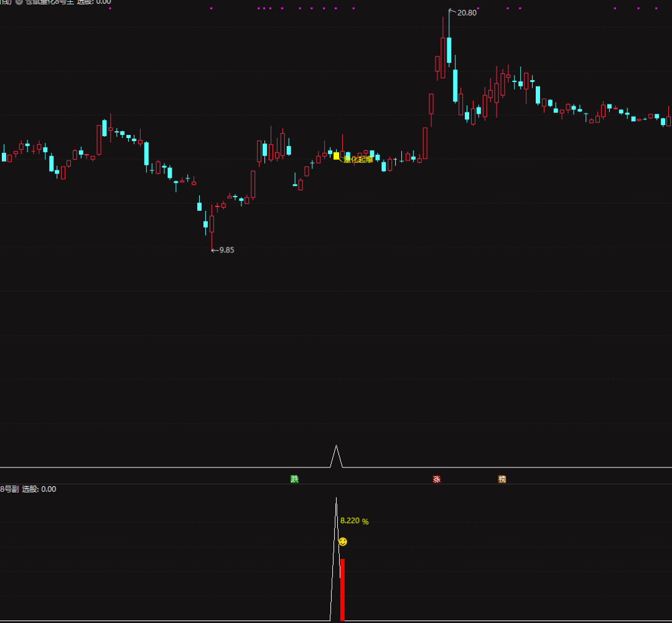Click the 8号副 选股: 0.00 indicator title

click(x=28, y=489)
